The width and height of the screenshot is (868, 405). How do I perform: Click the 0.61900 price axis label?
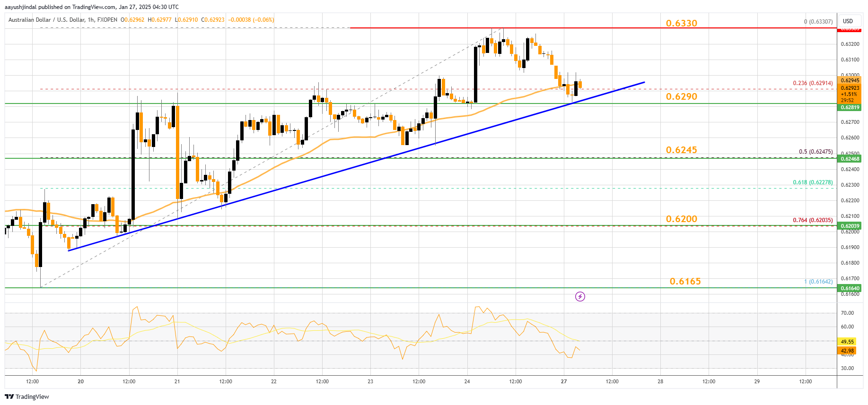(850, 247)
